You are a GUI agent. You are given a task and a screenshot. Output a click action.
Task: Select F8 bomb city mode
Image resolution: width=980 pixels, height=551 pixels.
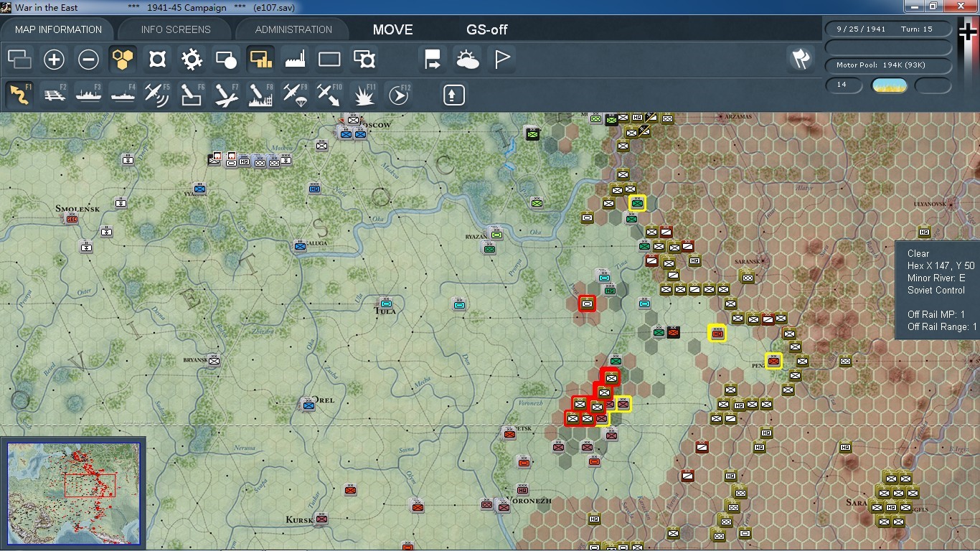[x=260, y=95]
